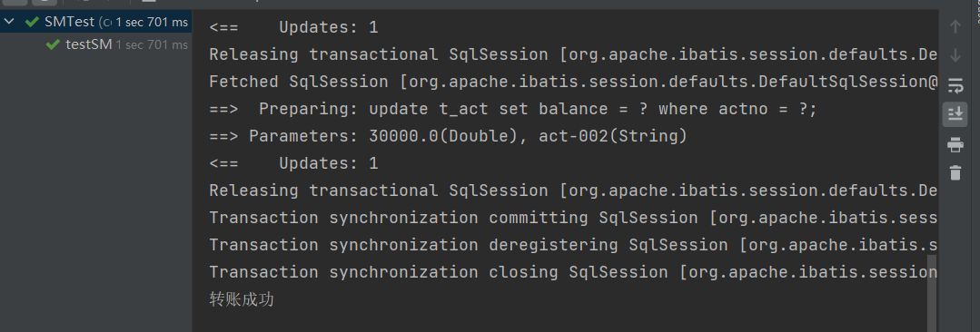
Task: Click the Down the Stack Trace arrow
Action: (955, 55)
